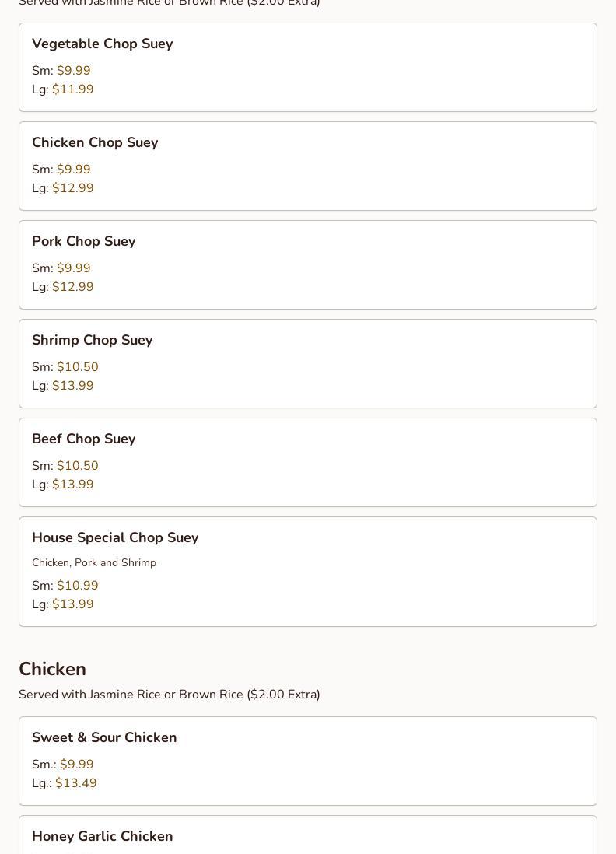This screenshot has width=616, height=854.
Task: Select the Vegetable Chop Suey item
Action: (x=308, y=68)
